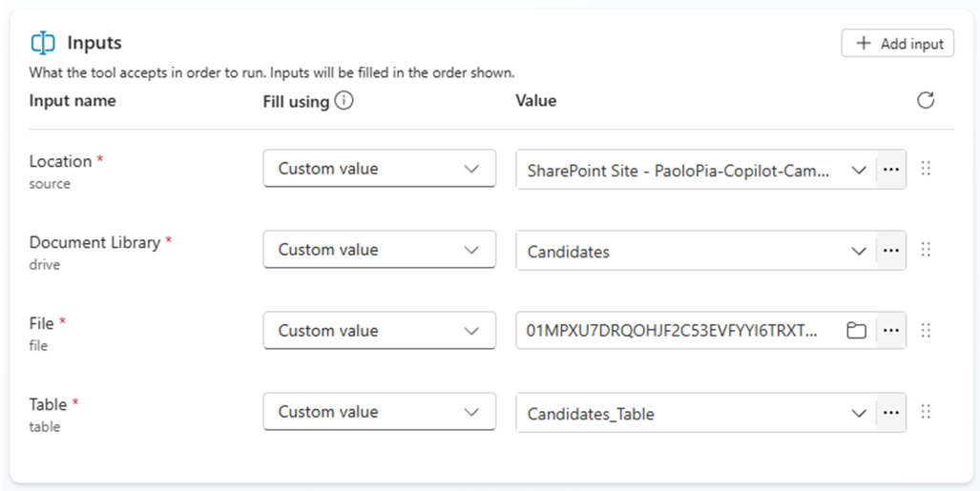Click the Value column header
Screen dimensions: 980x491
pos(535,100)
